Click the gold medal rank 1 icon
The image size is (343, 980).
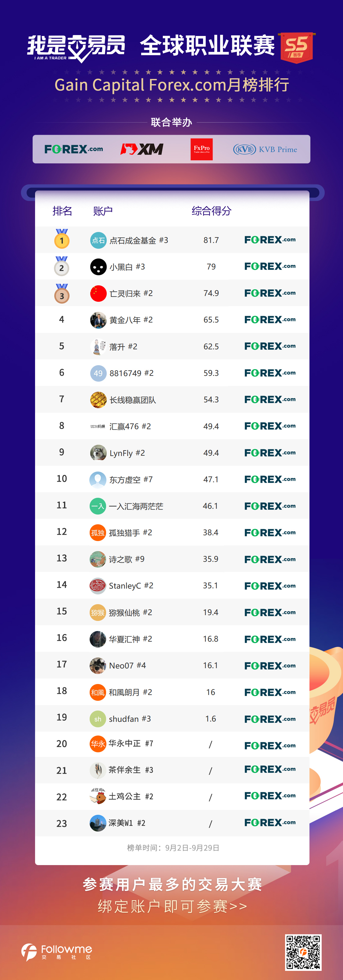pyautogui.click(x=62, y=239)
